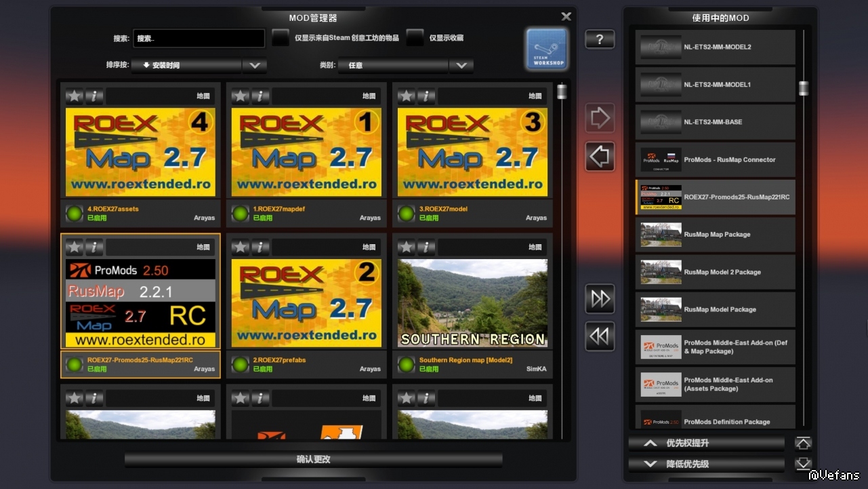This screenshot has width=868, height=489.
Task: Select RusMap Model 2 Package in active list
Action: coord(715,272)
